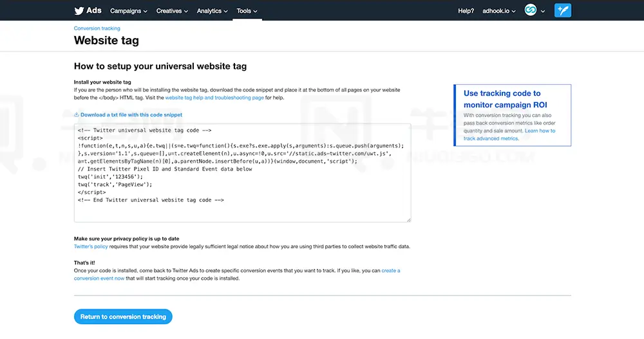The height and width of the screenshot is (339, 644).
Task: Click the Twitter bird logo
Action: (79, 11)
